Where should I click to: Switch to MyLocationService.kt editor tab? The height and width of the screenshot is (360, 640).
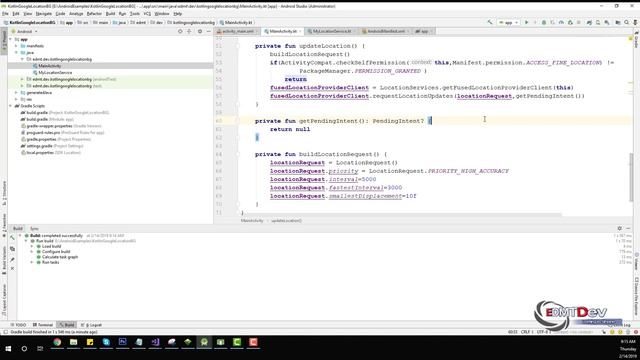[331, 31]
